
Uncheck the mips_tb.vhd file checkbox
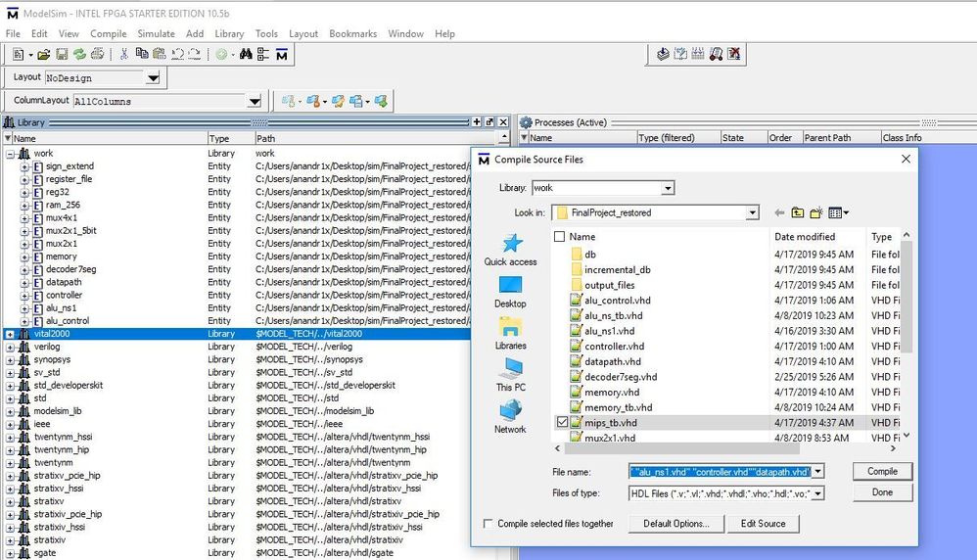560,423
